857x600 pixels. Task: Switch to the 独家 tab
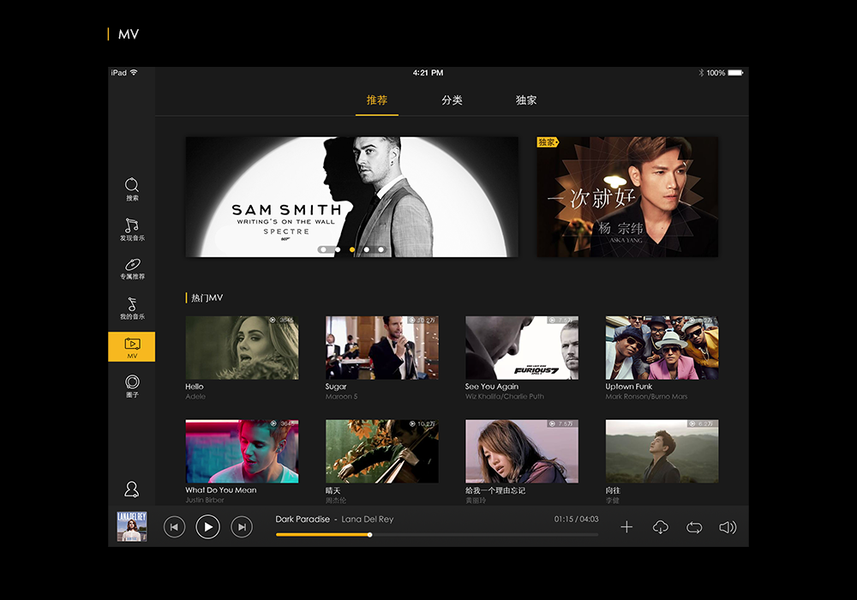(x=526, y=101)
